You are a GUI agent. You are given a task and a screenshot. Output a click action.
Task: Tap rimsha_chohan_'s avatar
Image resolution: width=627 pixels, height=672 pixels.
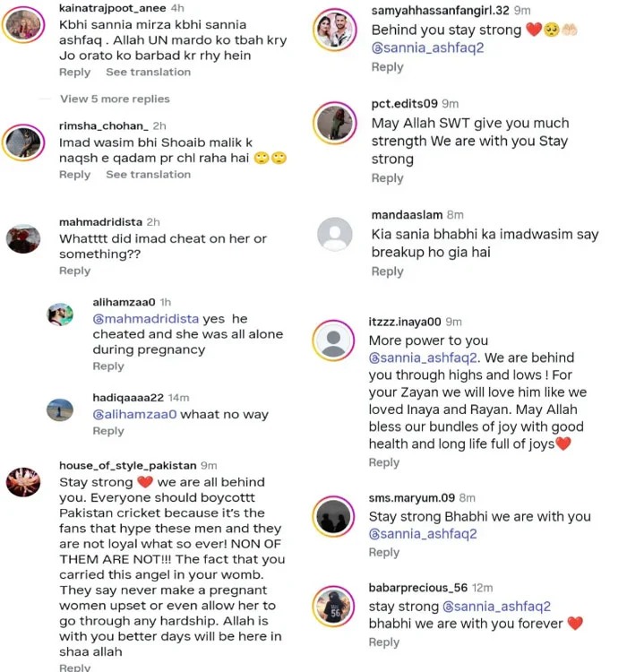(23, 142)
